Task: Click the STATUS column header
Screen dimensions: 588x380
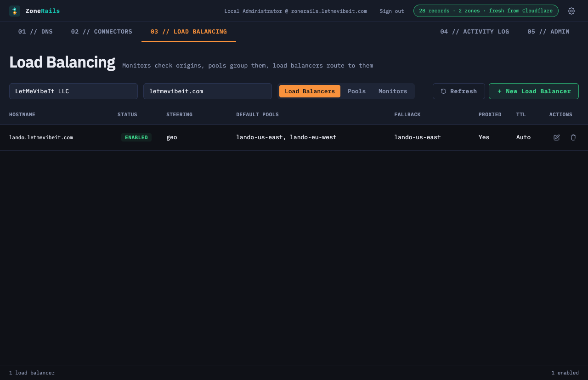Action: (127, 114)
